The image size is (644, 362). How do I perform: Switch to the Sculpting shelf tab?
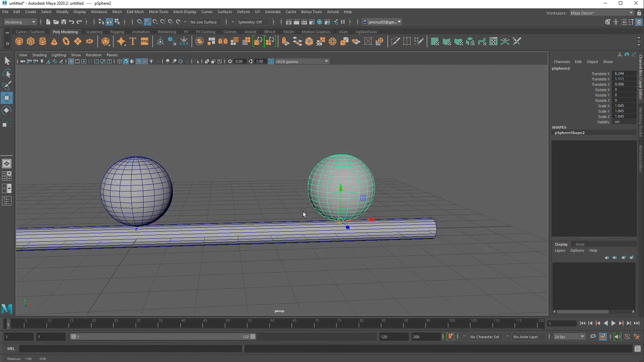[94, 32]
